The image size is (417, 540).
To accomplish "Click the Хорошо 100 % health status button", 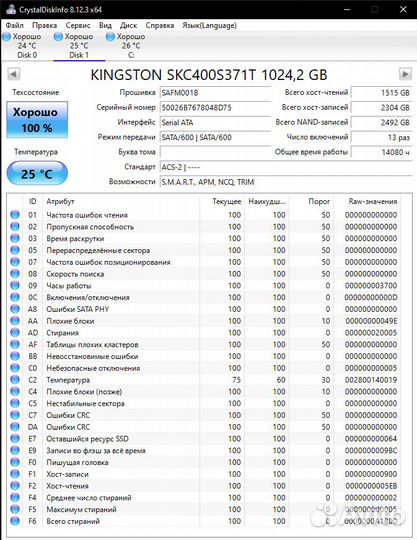I will [37, 120].
